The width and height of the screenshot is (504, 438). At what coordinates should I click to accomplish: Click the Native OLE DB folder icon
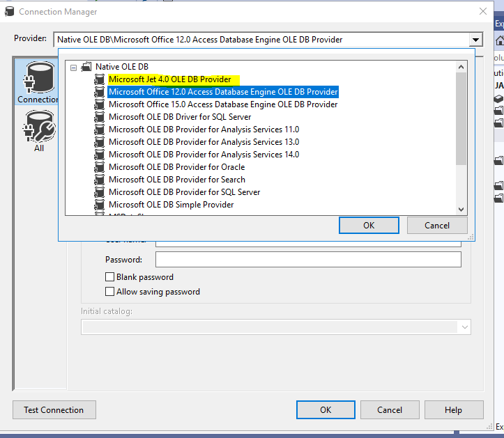click(x=86, y=67)
